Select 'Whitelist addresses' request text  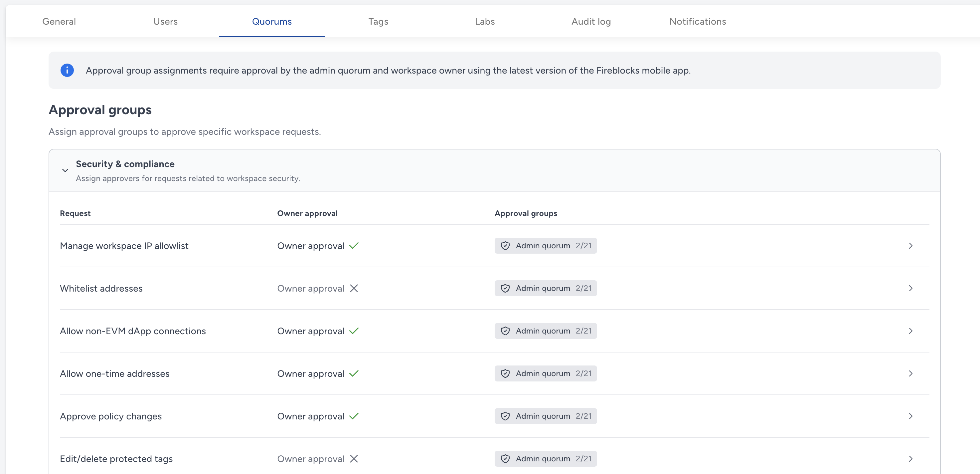[x=101, y=289]
